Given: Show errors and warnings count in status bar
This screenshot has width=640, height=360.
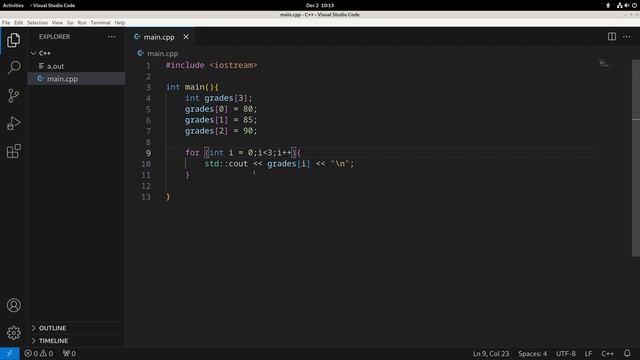Looking at the screenshot, I should click(38, 353).
